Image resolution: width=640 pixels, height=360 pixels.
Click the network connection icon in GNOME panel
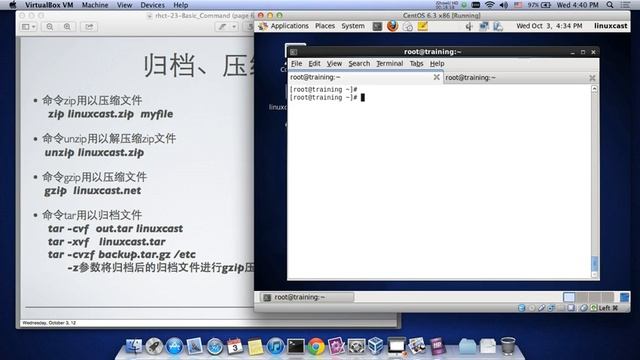(484, 27)
